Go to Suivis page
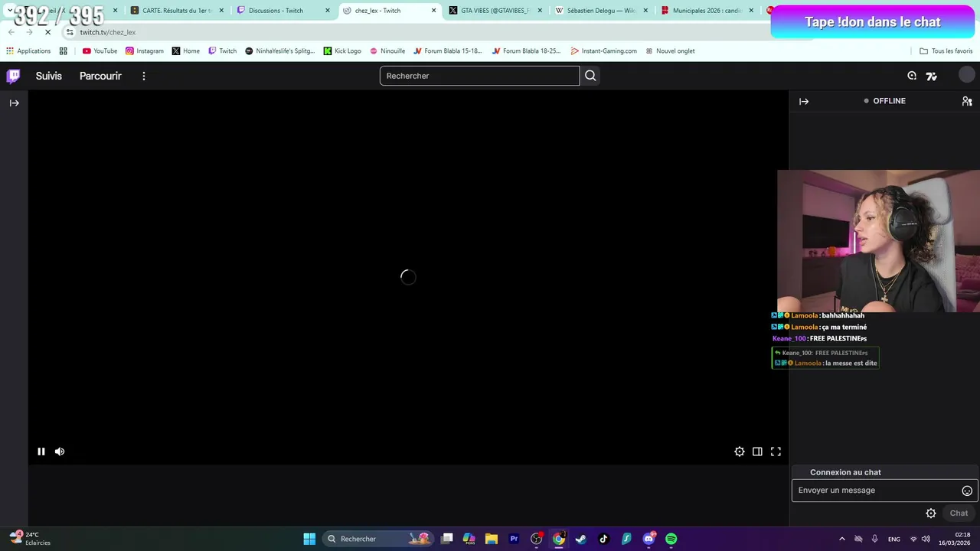This screenshot has height=551, width=980. [x=49, y=76]
